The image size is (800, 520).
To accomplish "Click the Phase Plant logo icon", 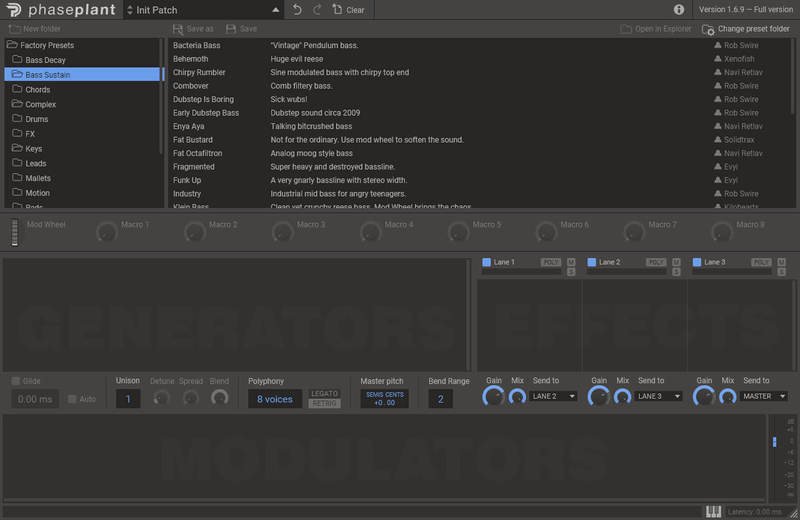I will point(12,10).
